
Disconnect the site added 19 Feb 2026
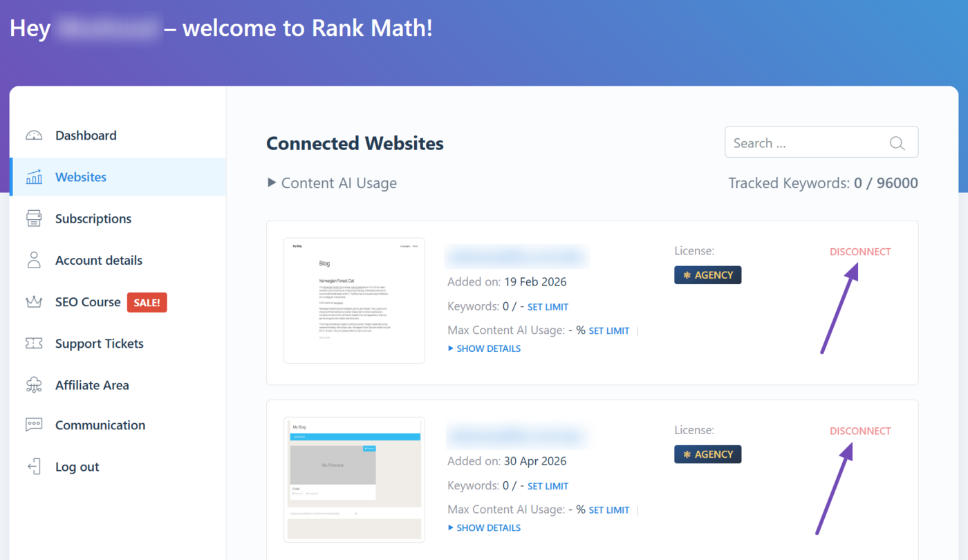(860, 252)
